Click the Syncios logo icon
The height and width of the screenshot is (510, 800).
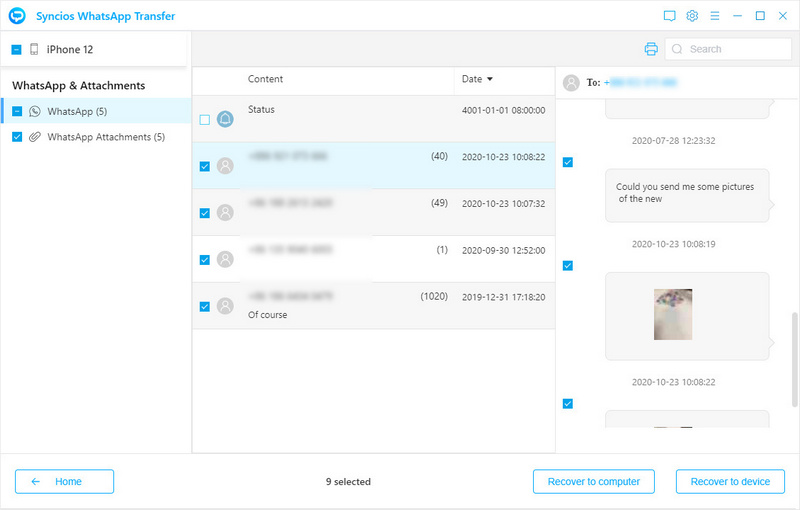(17, 16)
